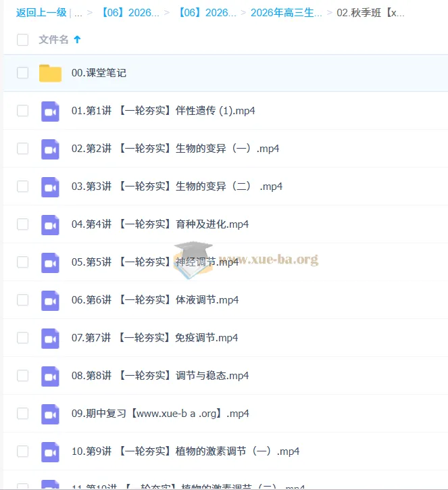Click video icon of 02.第2讲 生物的变异（一）
The height and width of the screenshot is (490, 448).
(x=50, y=149)
